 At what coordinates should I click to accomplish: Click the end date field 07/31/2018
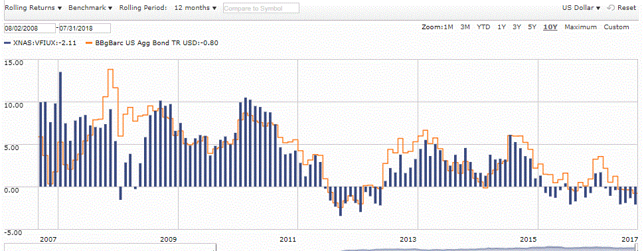pyautogui.click(x=84, y=29)
